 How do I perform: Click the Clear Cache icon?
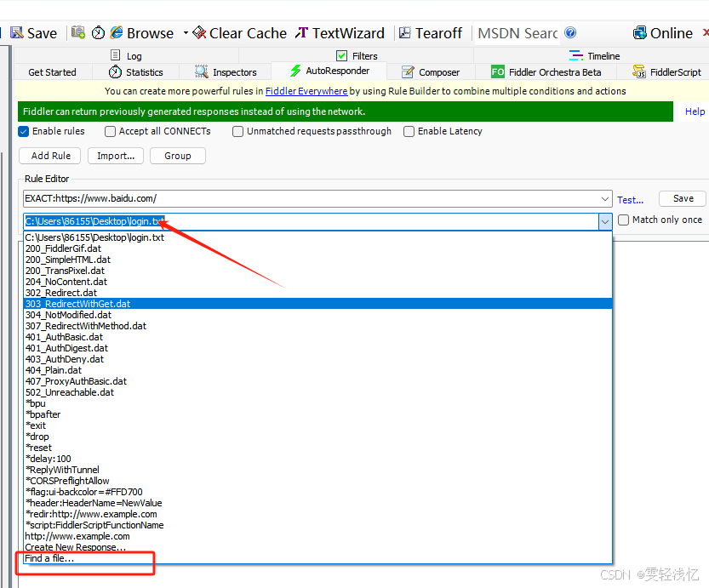[x=199, y=32]
